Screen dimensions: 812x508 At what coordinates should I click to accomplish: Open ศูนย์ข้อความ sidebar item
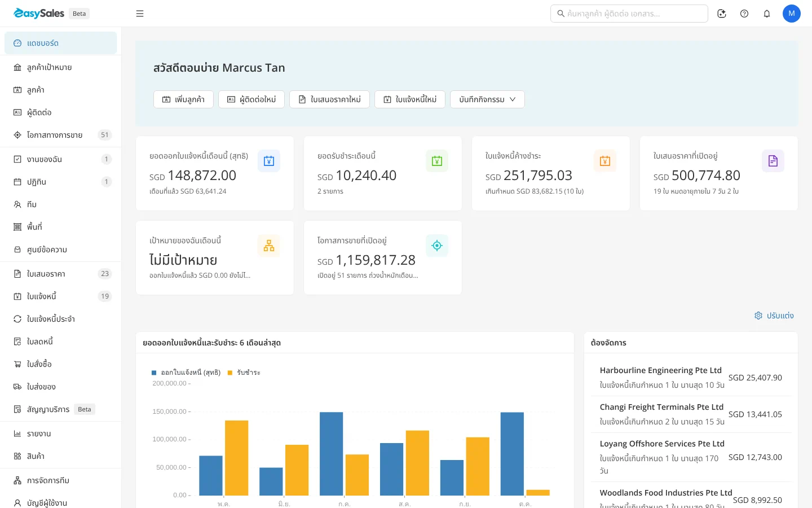[60, 249]
